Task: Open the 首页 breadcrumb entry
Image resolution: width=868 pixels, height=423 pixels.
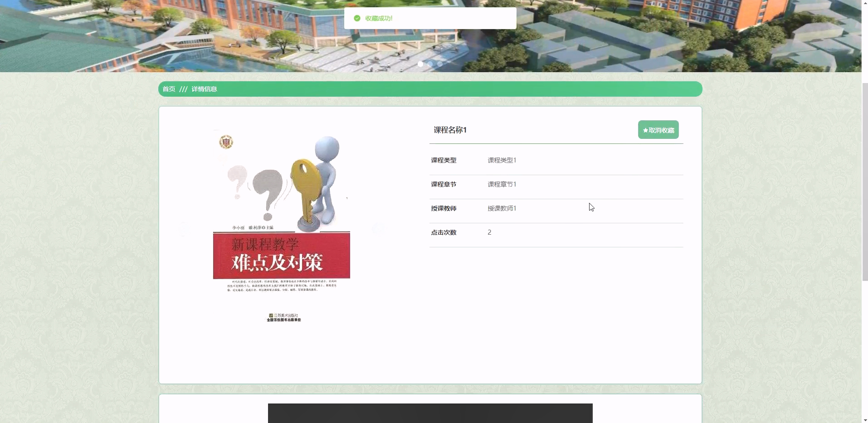Action: point(168,89)
